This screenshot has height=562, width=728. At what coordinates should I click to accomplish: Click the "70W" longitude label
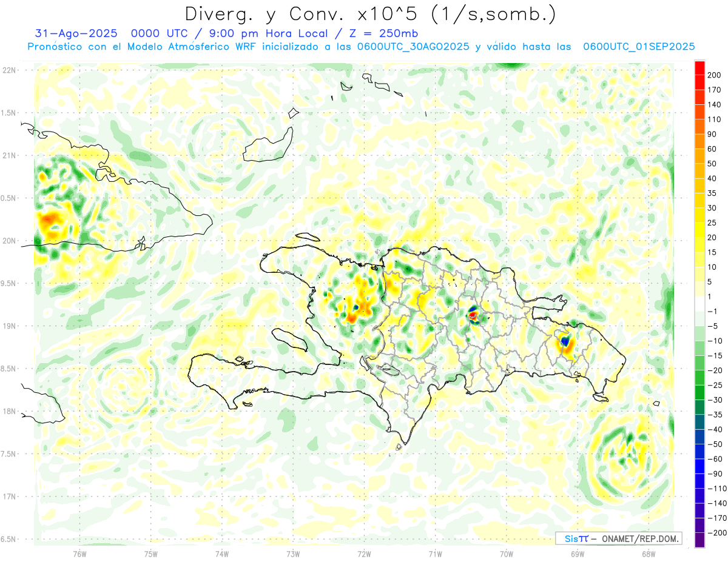pyautogui.click(x=506, y=554)
